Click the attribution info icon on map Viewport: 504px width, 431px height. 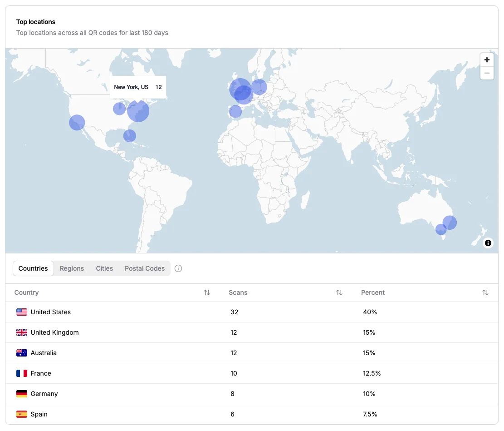(488, 243)
